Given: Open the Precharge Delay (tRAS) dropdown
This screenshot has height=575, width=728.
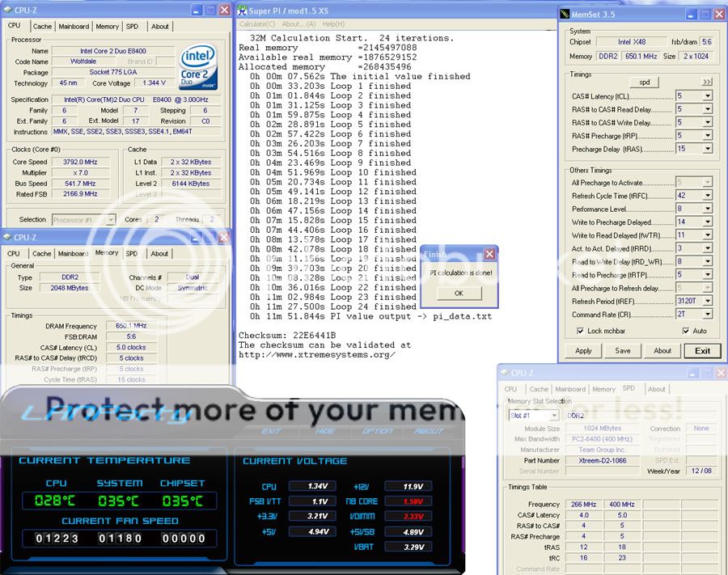Looking at the screenshot, I should 707,149.
